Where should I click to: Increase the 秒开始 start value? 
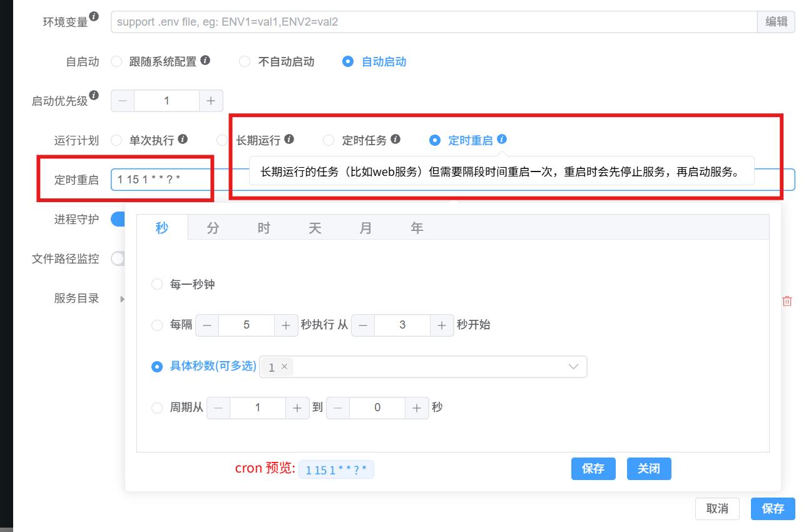pos(442,325)
